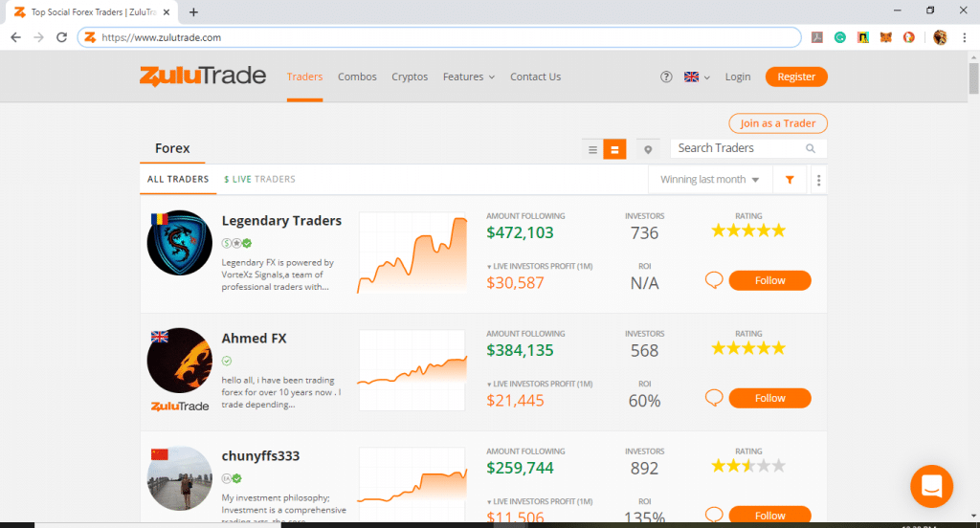Viewport: 980px width, 528px height.
Task: Go back with browser back arrow
Action: 15,37
